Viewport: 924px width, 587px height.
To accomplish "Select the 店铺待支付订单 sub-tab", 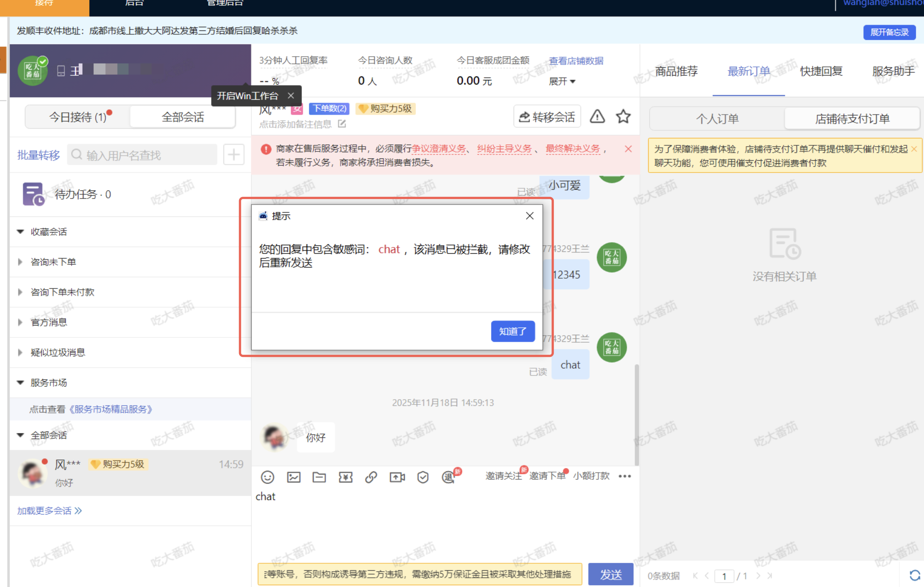I will click(x=852, y=119).
